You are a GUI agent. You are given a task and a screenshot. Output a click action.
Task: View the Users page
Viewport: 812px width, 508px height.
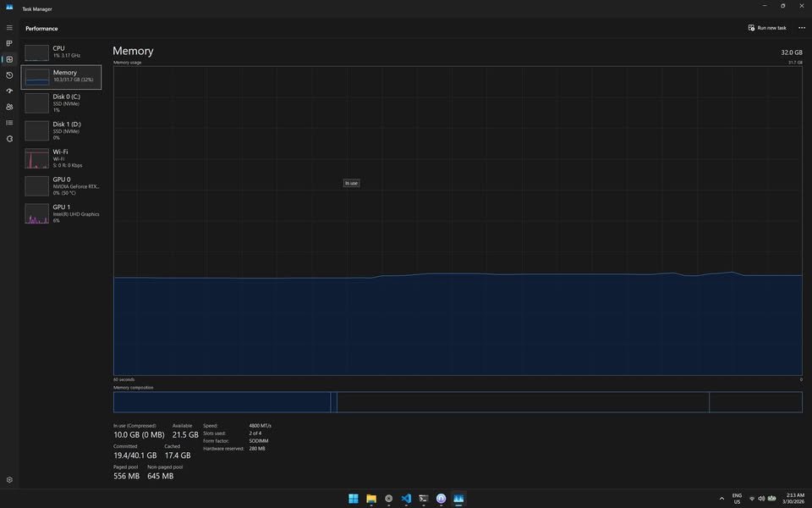[8, 106]
